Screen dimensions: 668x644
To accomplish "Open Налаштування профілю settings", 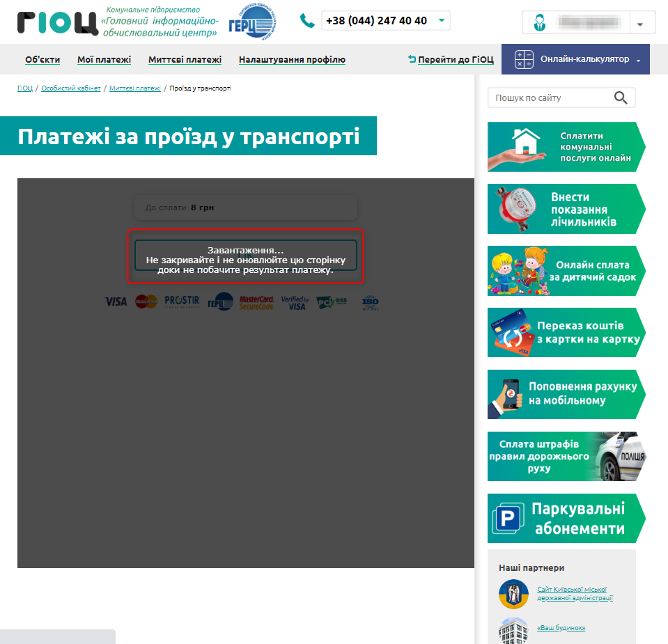I will coord(292,60).
